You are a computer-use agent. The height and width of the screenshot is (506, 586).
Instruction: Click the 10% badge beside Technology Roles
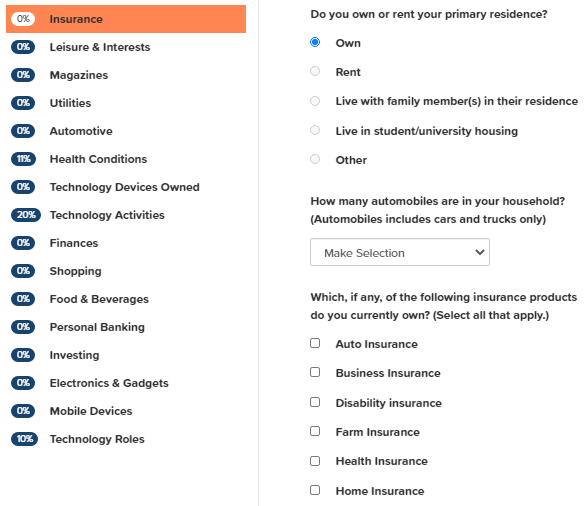(x=24, y=439)
